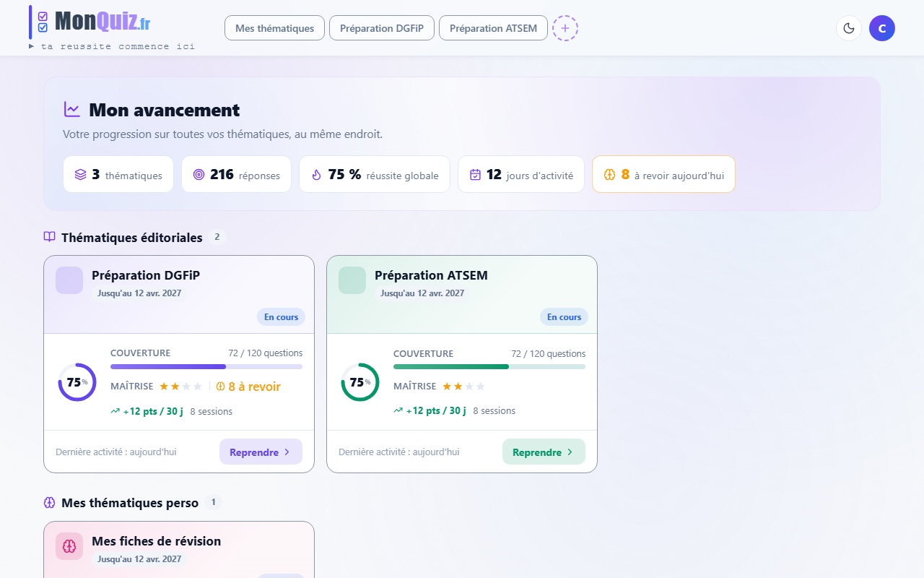Viewport: 924px width, 578px height.
Task: Click the trend arrow icon in the DGFiP card
Action: pyautogui.click(x=115, y=411)
